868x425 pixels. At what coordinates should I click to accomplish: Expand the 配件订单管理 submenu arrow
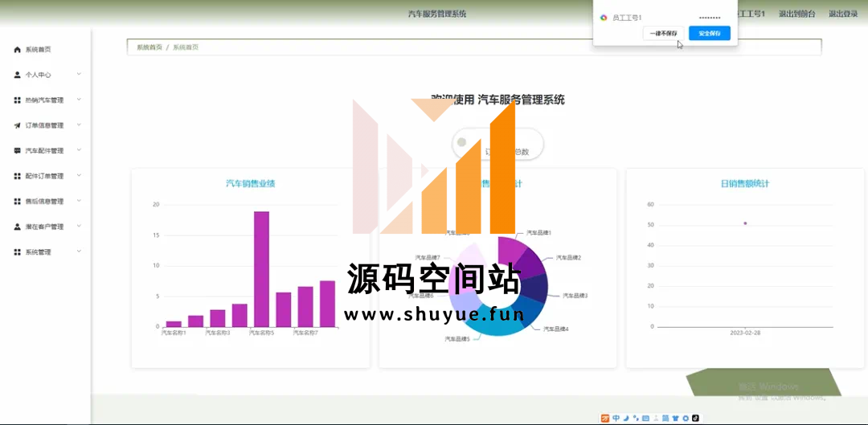(x=79, y=175)
